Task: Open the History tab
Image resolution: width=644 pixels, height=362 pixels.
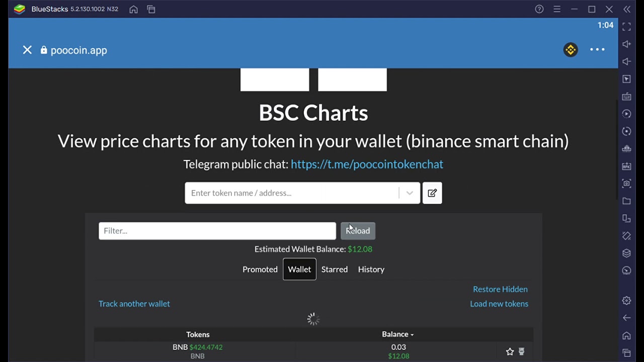Action: click(371, 269)
